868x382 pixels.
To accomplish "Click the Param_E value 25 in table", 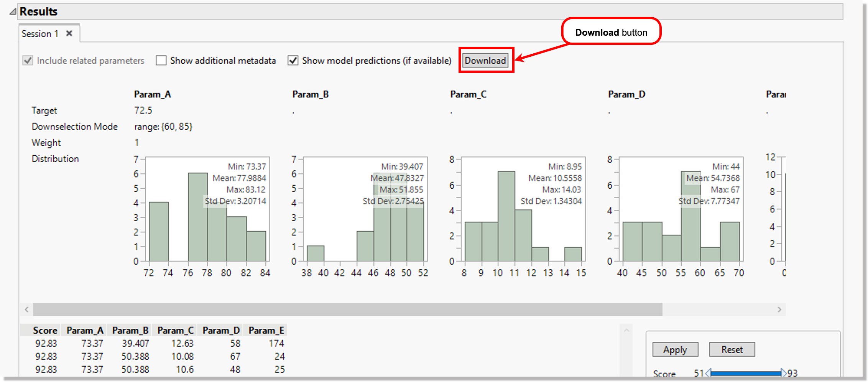I will tap(279, 369).
